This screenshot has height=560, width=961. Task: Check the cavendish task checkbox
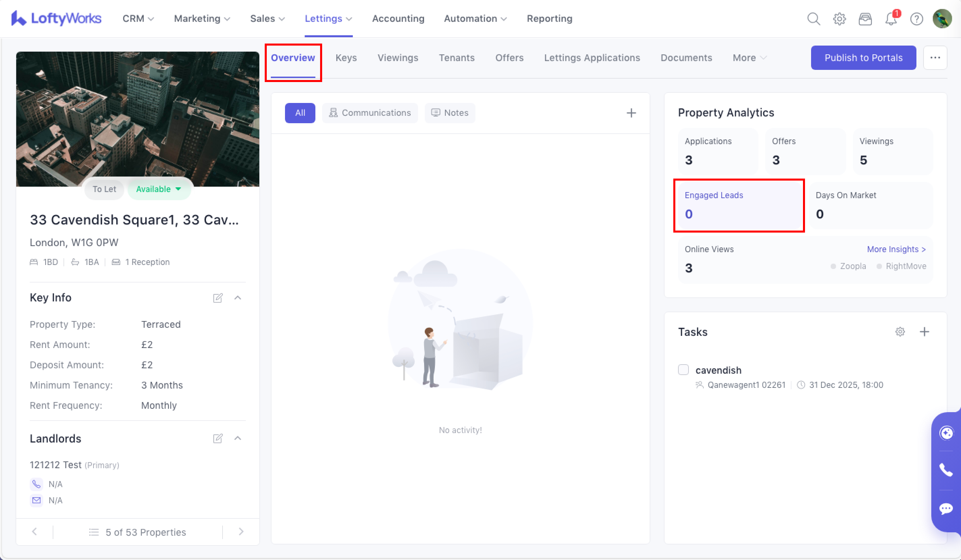tap(683, 370)
